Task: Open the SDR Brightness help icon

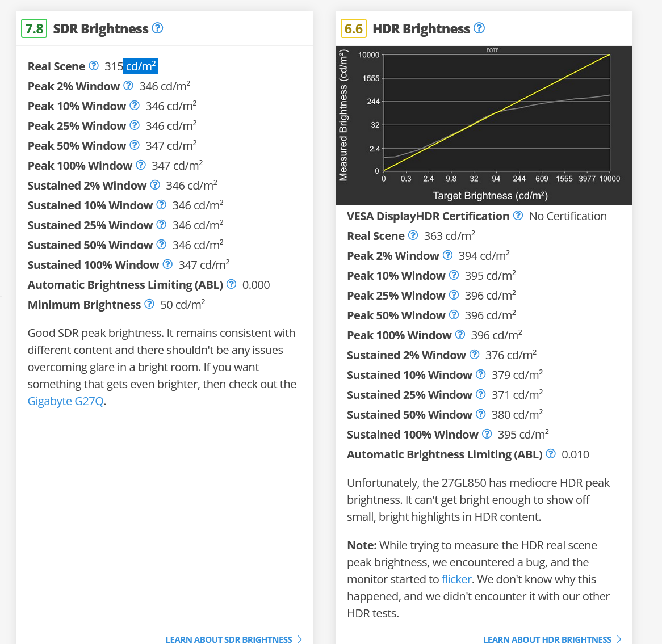Action: (157, 28)
